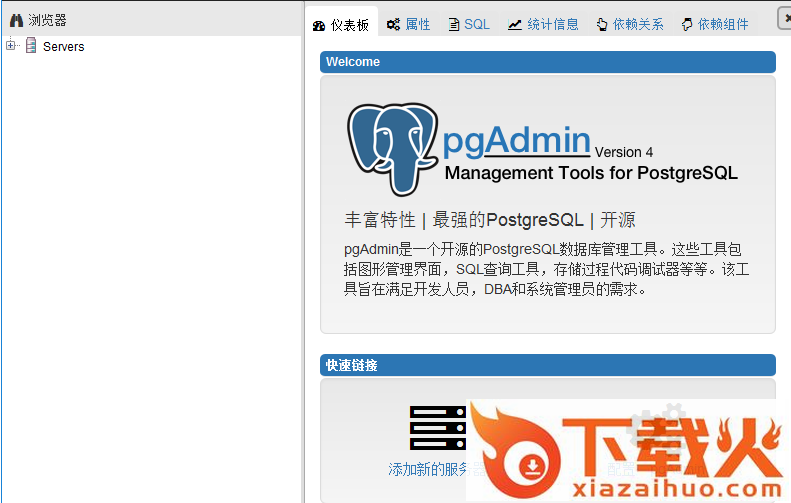The height and width of the screenshot is (503, 791).
Task: Open the 属性 properties tab
Action: click(x=409, y=24)
